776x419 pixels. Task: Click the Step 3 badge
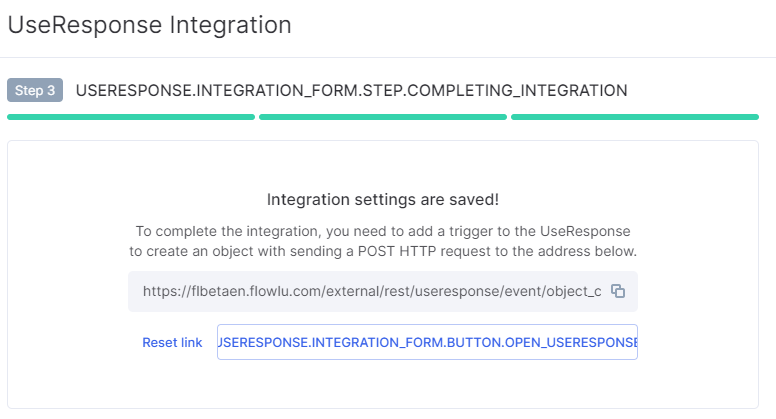35,90
